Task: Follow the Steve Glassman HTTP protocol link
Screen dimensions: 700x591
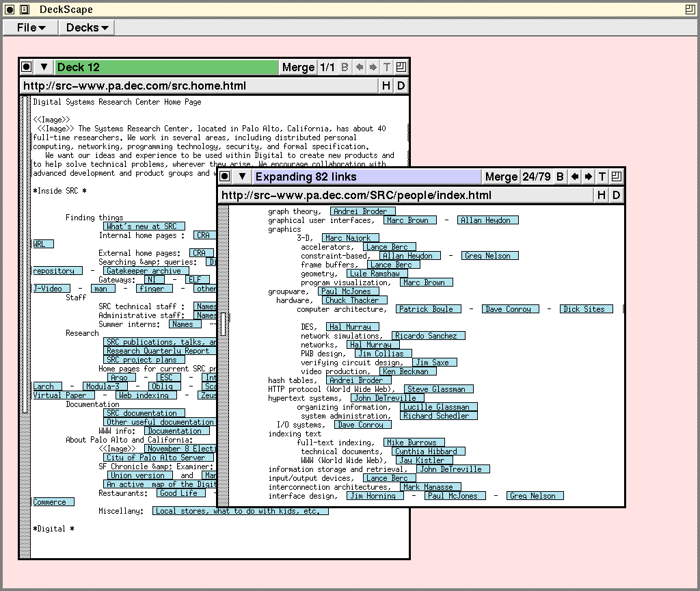Action: tap(438, 389)
